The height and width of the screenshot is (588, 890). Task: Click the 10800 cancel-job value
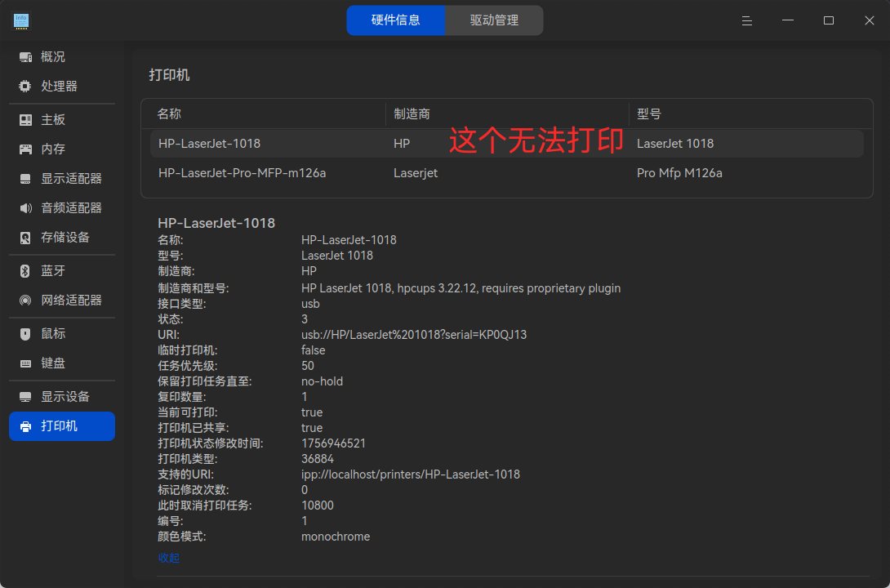318,506
